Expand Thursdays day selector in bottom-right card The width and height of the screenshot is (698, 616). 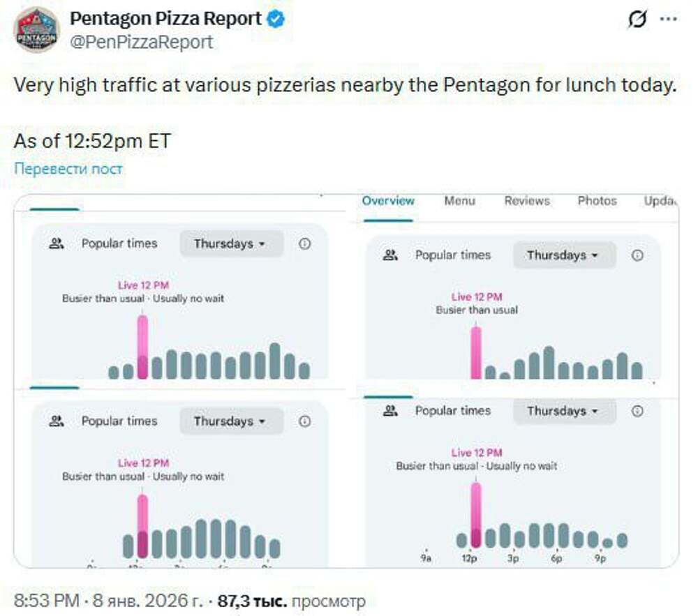pos(563,411)
